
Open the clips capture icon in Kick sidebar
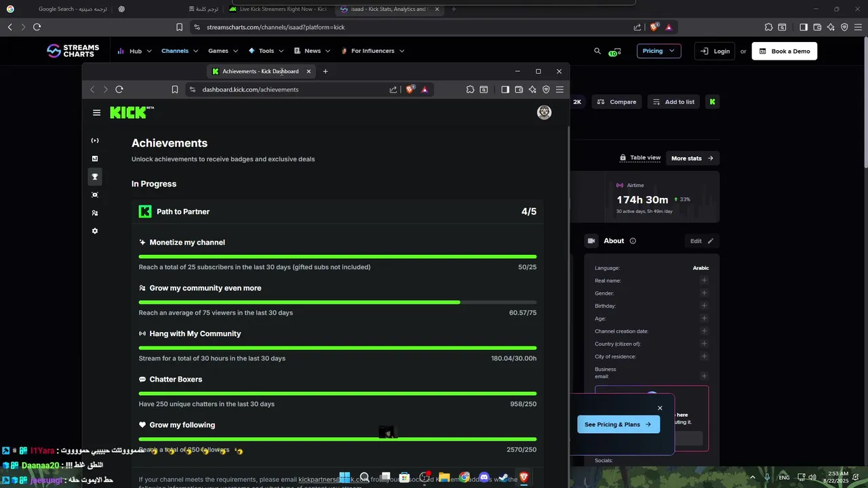click(x=95, y=195)
